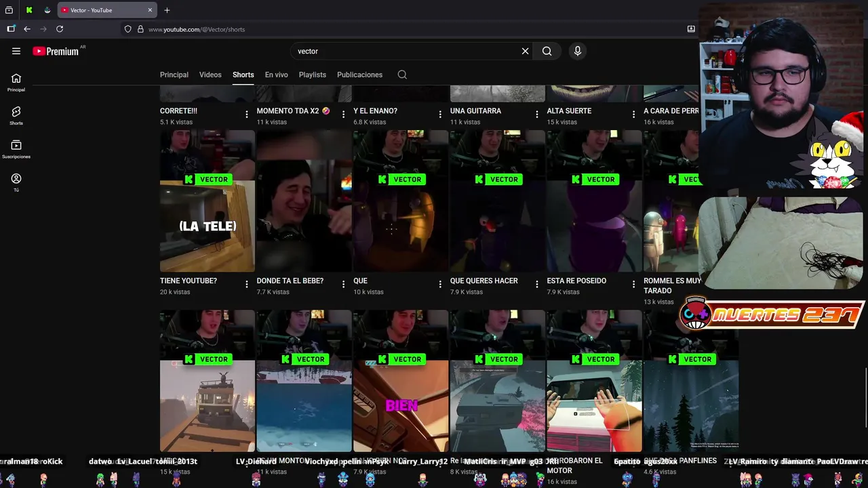Start voice search with microphone icon
The width and height of the screenshot is (868, 488).
[578, 51]
